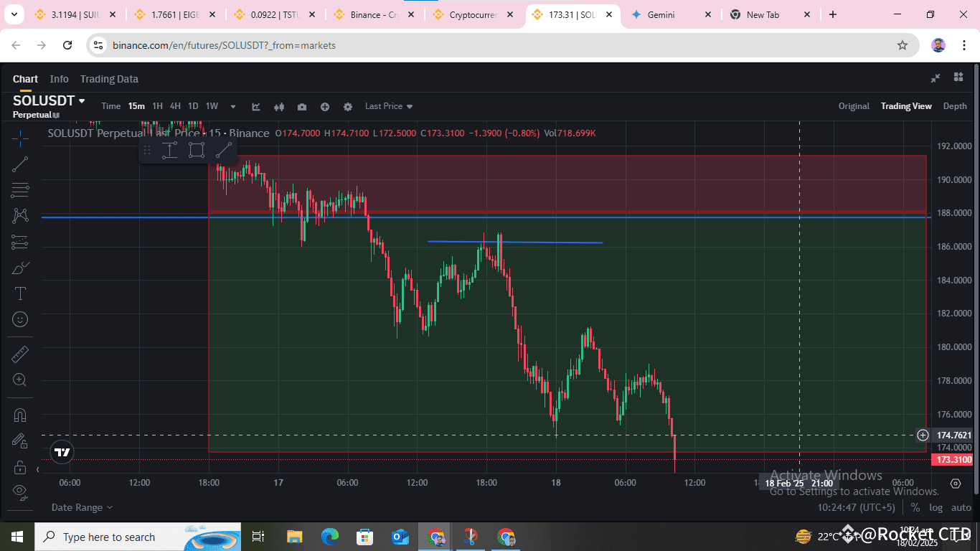
Task: Open more timeframes via the interval arrow
Action: (x=232, y=106)
